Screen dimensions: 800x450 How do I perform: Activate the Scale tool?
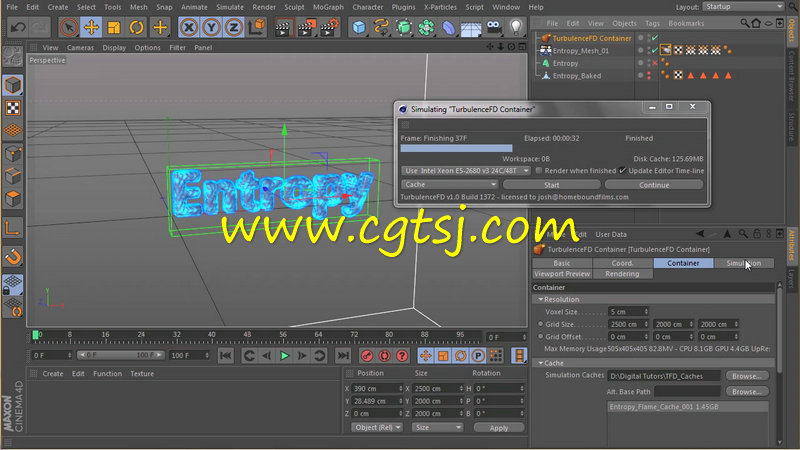pyautogui.click(x=114, y=27)
